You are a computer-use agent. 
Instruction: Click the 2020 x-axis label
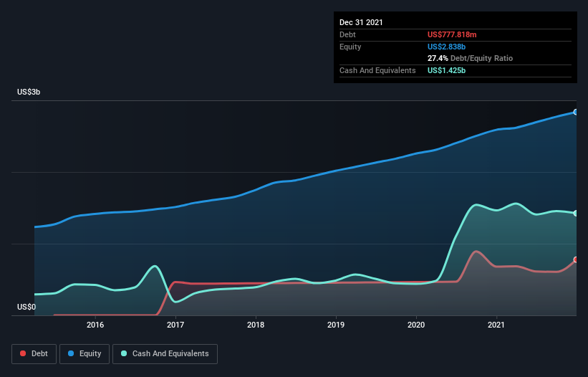click(416, 325)
